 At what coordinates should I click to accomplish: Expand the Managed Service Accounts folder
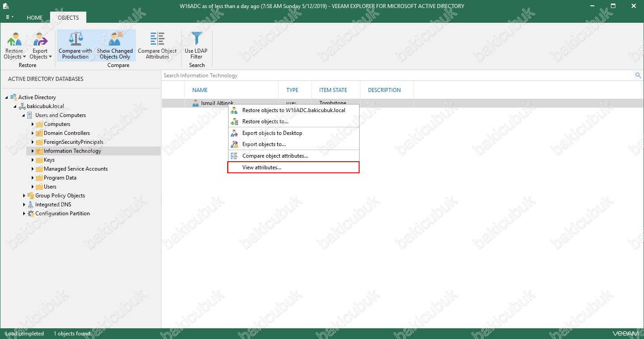coord(33,169)
